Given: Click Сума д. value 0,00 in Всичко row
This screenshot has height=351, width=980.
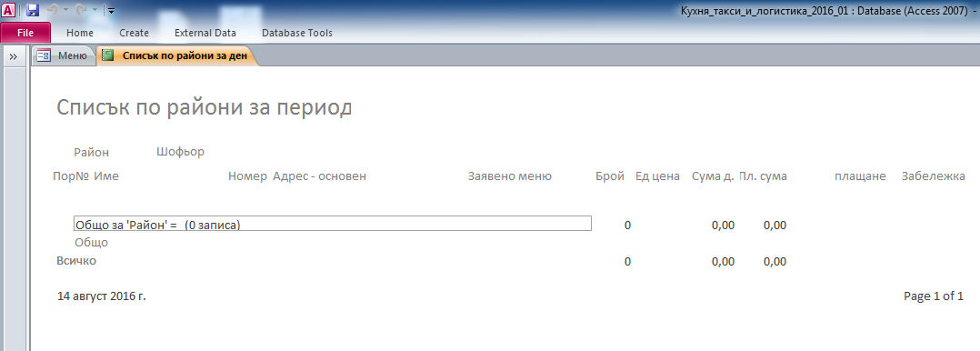Looking at the screenshot, I should click(x=723, y=262).
